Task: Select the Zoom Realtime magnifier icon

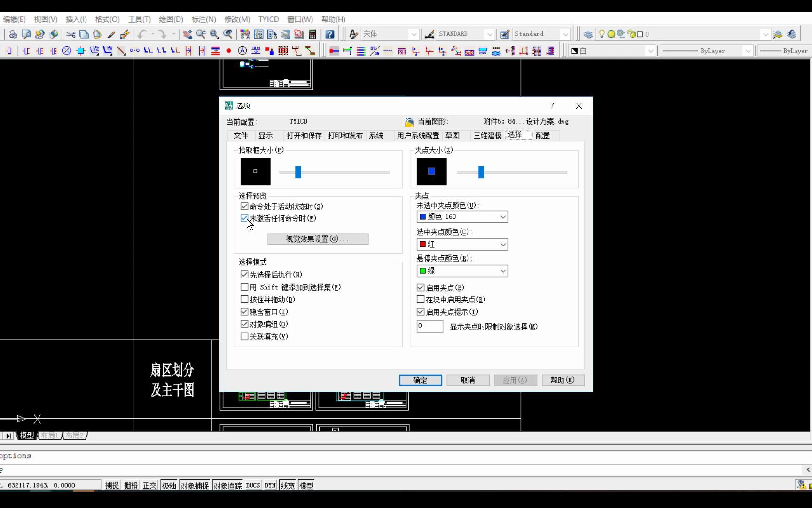Action: (x=201, y=34)
